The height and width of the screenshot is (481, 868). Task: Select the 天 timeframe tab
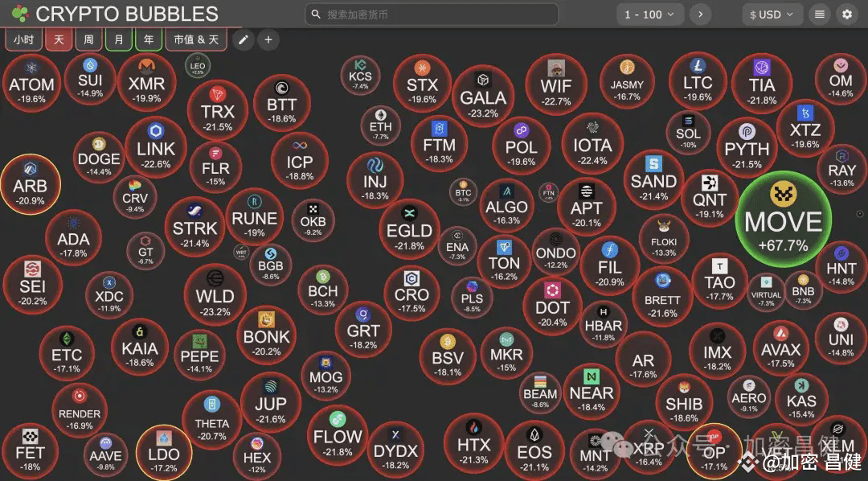pos(59,40)
